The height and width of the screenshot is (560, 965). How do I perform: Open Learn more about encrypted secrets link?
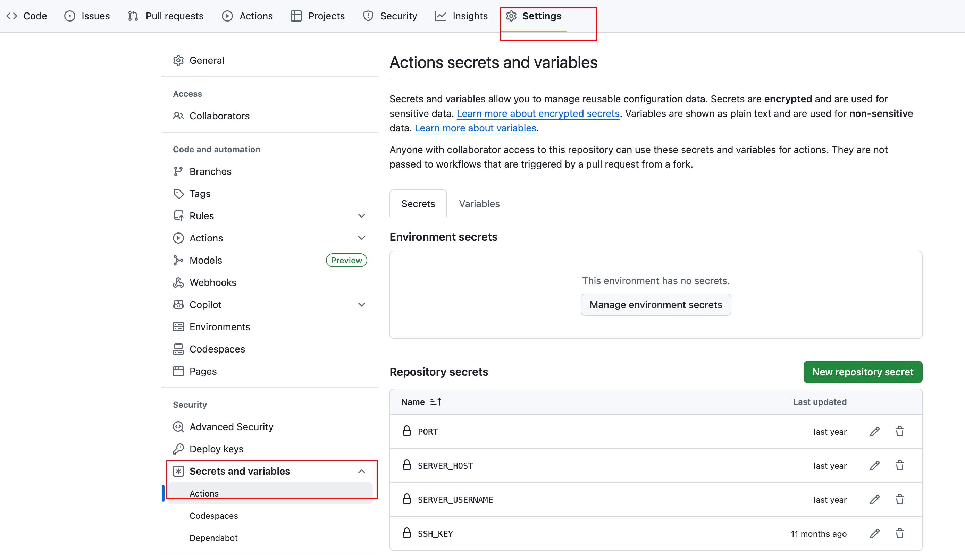pos(538,114)
